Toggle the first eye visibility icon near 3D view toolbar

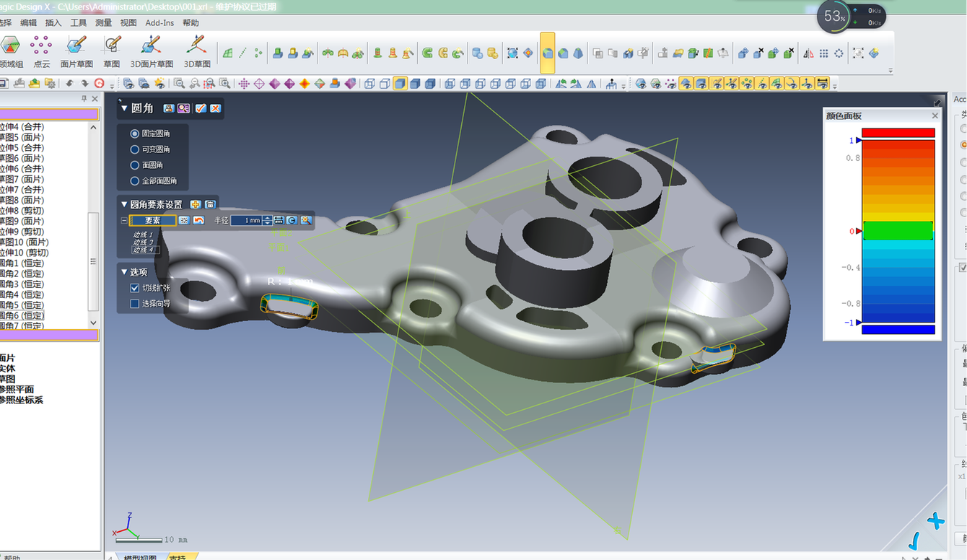(641, 84)
